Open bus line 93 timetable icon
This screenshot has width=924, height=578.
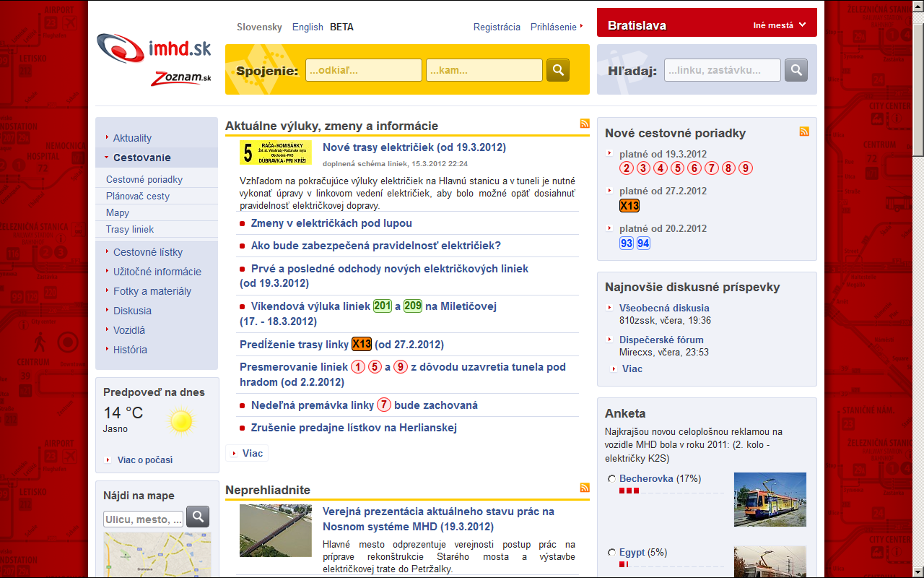pyautogui.click(x=626, y=243)
